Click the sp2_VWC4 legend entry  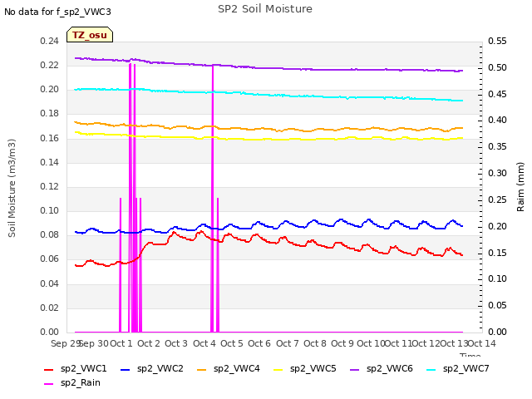229,368
